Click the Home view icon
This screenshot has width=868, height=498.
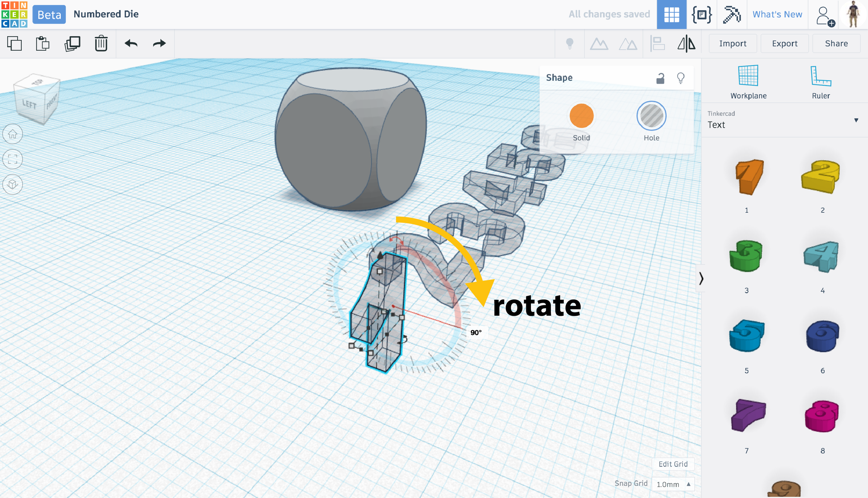(13, 134)
